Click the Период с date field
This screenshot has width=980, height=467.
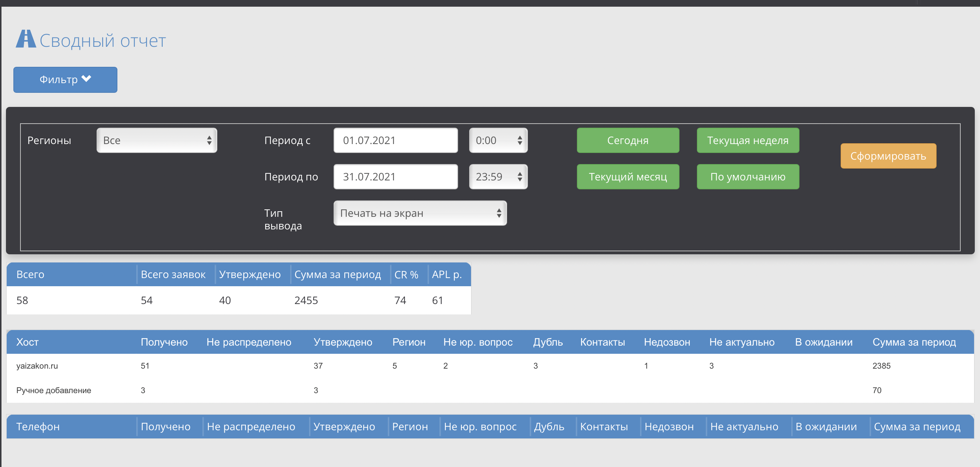pos(395,140)
